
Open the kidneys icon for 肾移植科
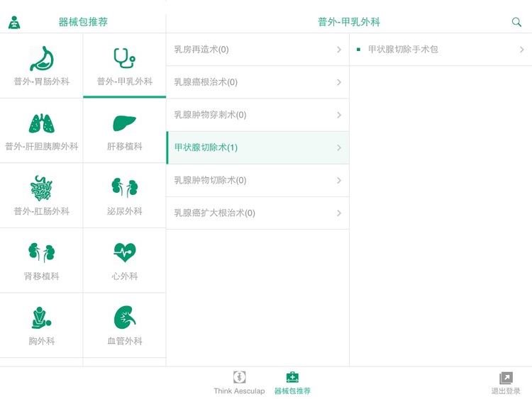(x=42, y=252)
